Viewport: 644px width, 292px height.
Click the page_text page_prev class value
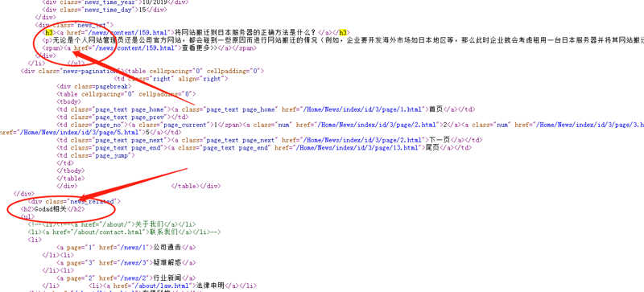tap(129, 117)
